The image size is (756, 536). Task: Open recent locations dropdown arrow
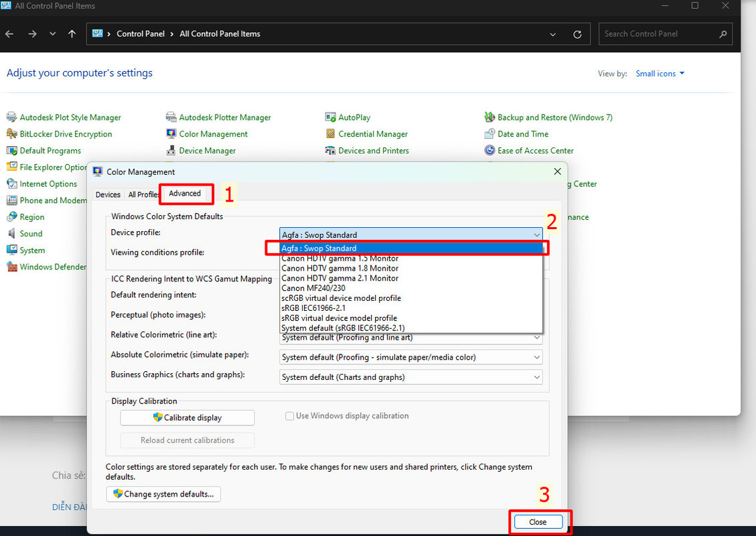tap(52, 33)
